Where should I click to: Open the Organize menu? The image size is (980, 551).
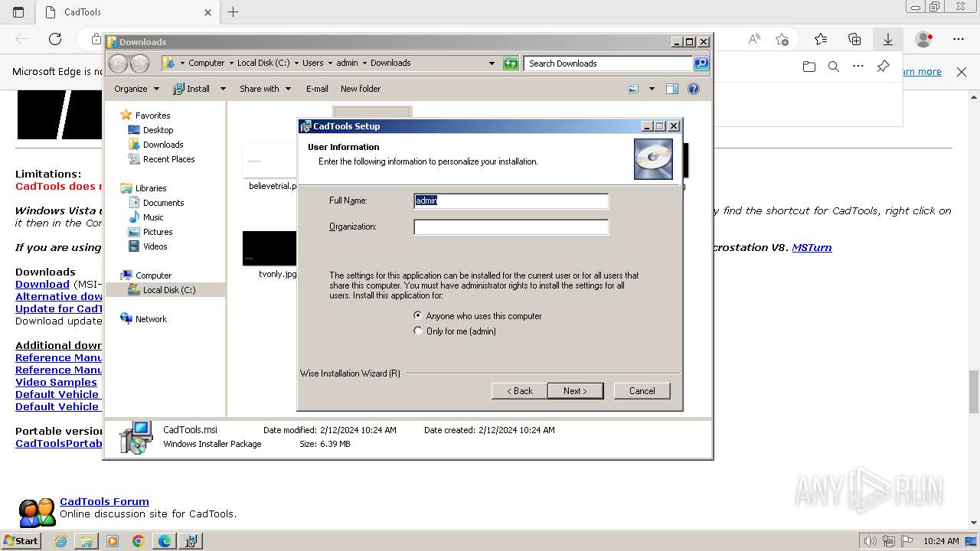click(x=136, y=89)
